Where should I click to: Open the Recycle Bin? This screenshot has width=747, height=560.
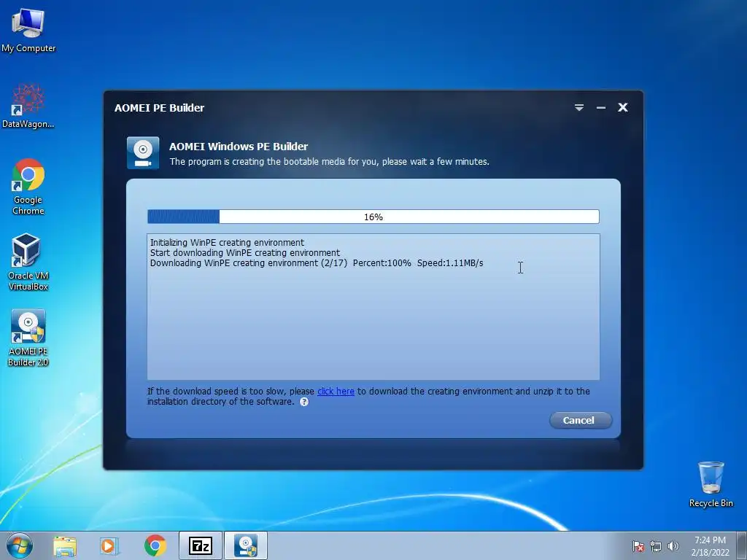pyautogui.click(x=711, y=484)
